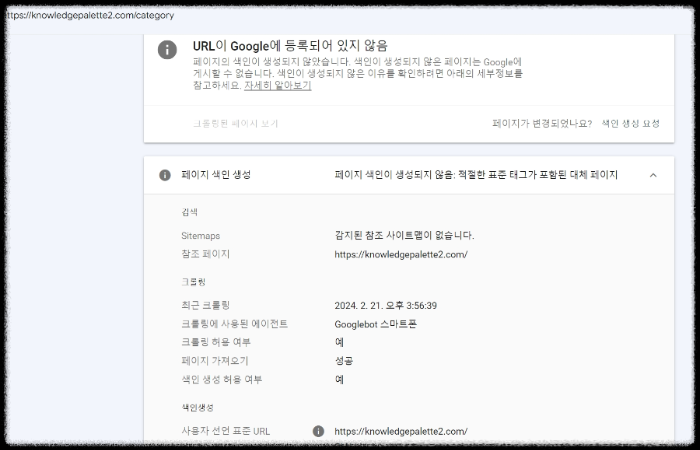Click the 페이지 가져오기 label
The image size is (700, 450).
tap(215, 361)
